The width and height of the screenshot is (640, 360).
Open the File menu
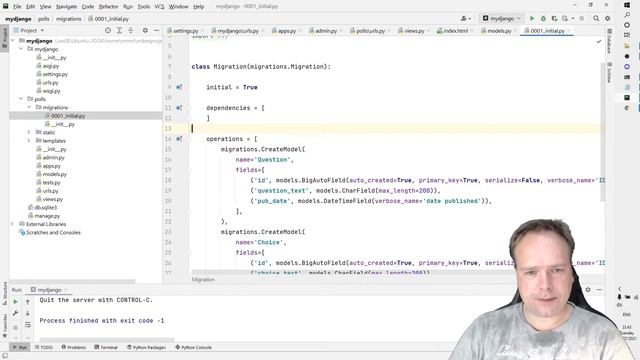click(x=17, y=7)
